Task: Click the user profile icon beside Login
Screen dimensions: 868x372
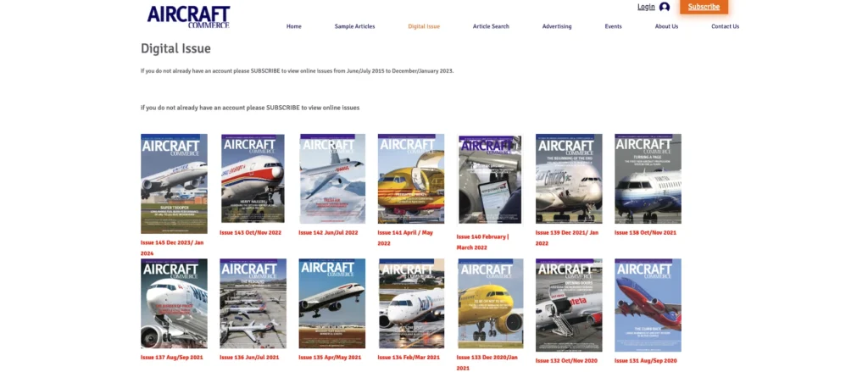Action: click(665, 7)
